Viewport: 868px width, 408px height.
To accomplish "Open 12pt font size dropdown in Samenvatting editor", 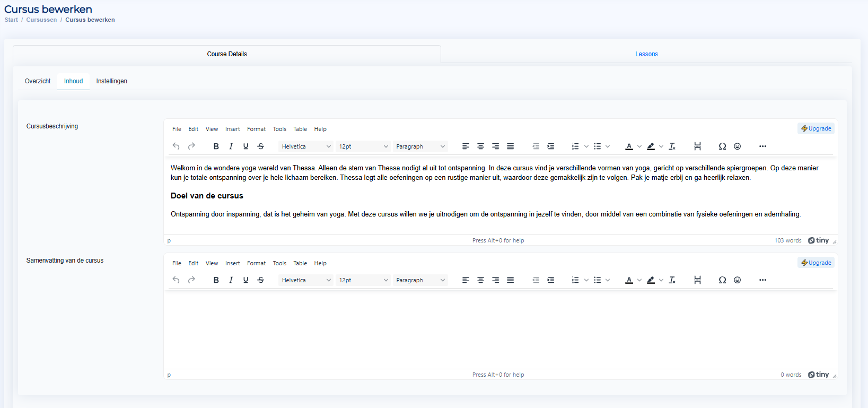I will click(363, 280).
